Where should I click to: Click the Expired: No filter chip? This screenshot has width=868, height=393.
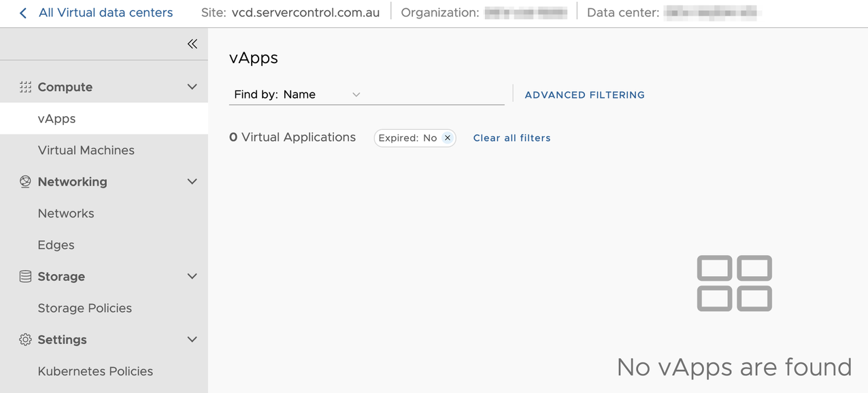click(x=408, y=137)
